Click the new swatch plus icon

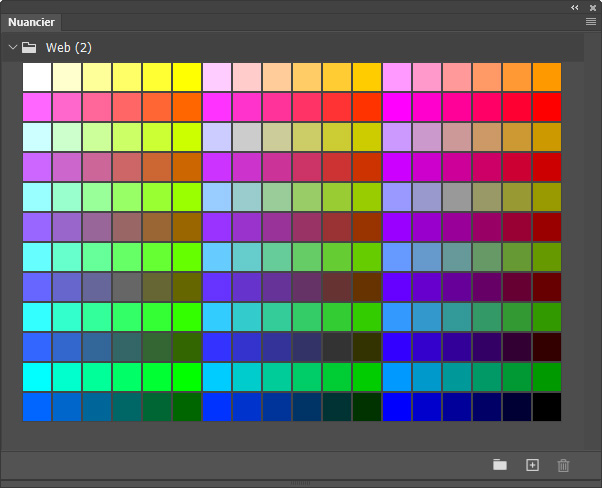pos(532,465)
